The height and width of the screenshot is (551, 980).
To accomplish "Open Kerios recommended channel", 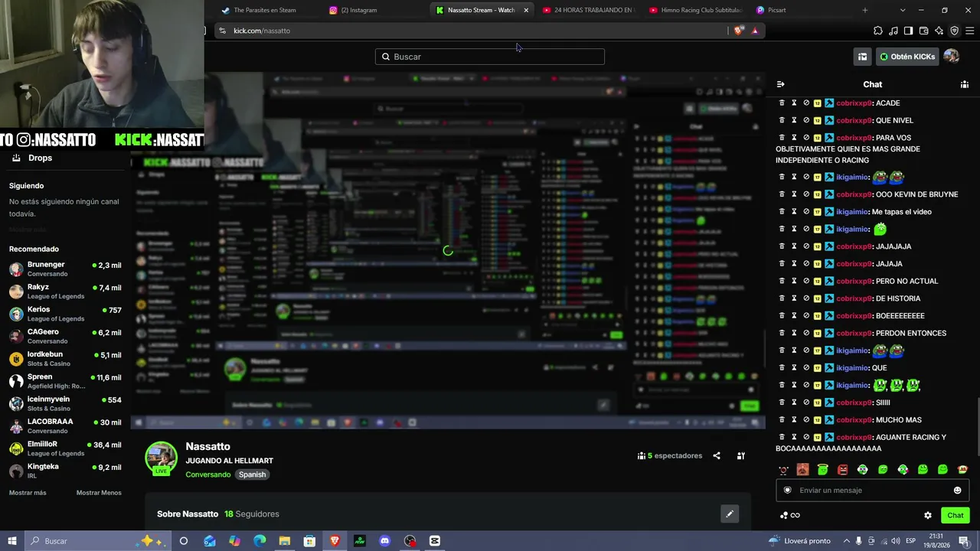I will point(65,314).
